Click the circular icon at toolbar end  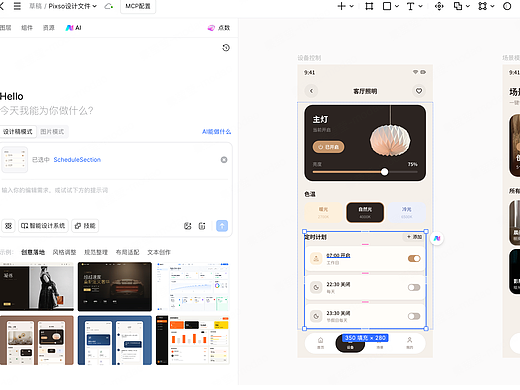[x=507, y=6]
